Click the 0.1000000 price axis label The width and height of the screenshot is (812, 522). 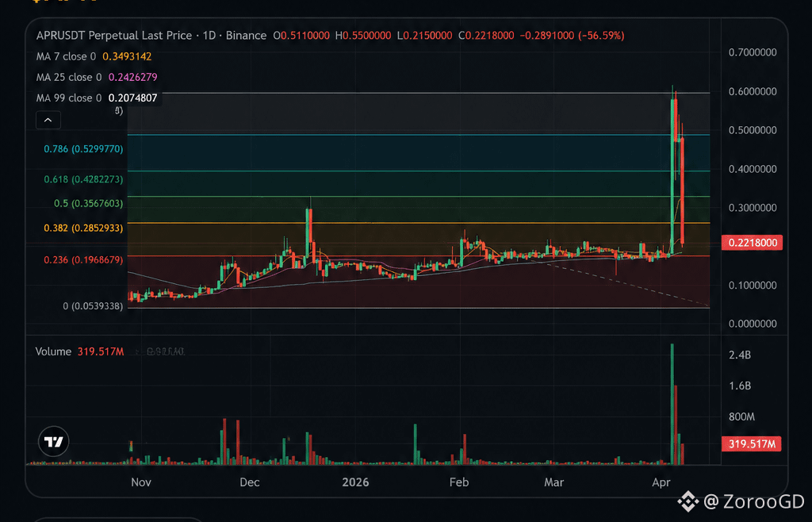[x=753, y=286]
